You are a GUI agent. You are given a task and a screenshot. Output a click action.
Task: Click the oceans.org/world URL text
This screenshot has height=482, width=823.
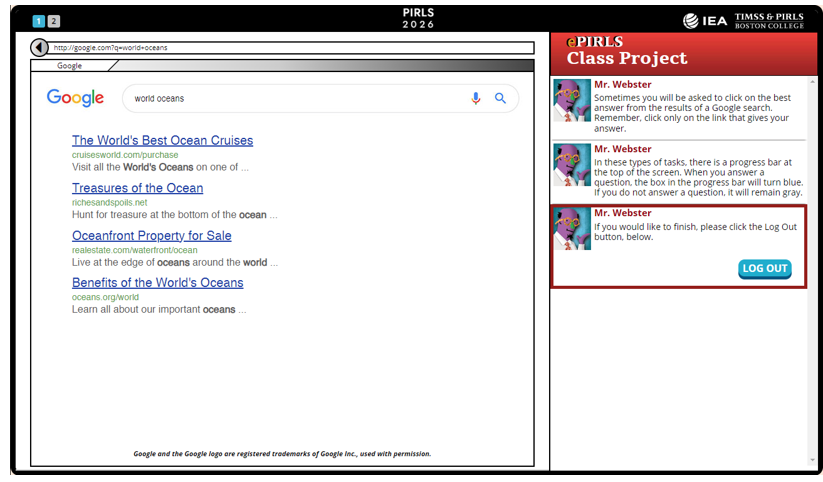pos(105,297)
